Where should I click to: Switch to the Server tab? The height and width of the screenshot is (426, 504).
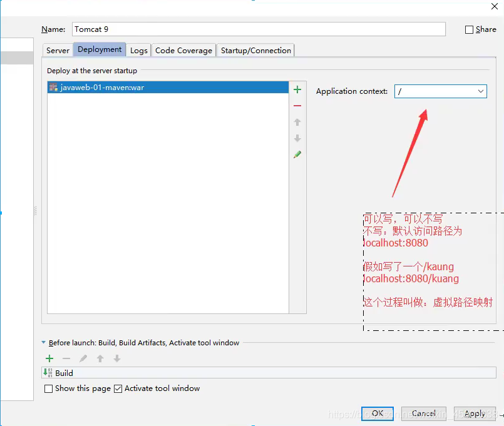58,51
